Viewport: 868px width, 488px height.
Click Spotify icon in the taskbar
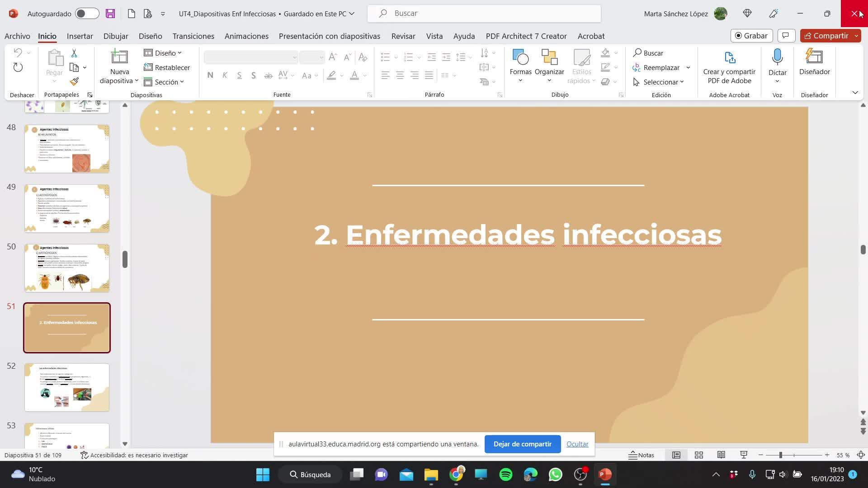click(x=506, y=474)
